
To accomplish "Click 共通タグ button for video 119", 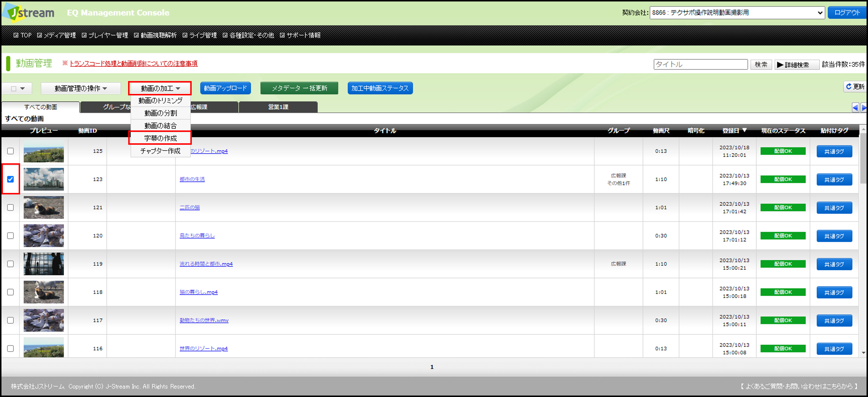I will (x=834, y=264).
